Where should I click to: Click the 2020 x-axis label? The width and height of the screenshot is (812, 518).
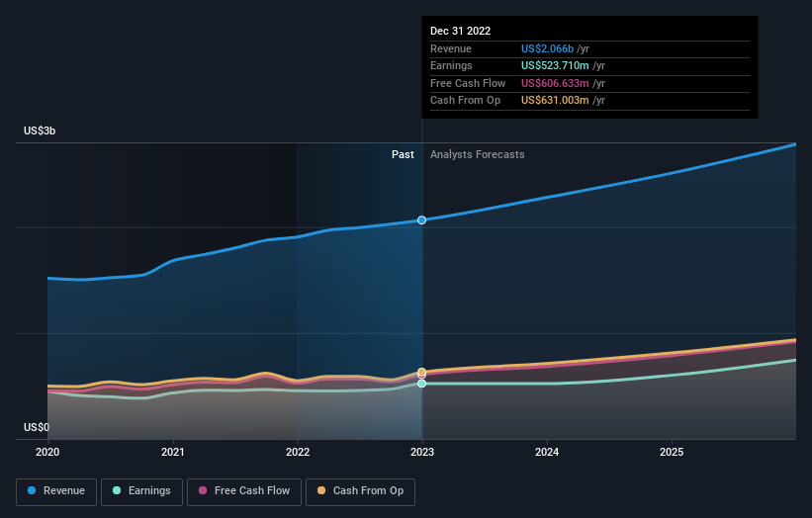tap(47, 452)
